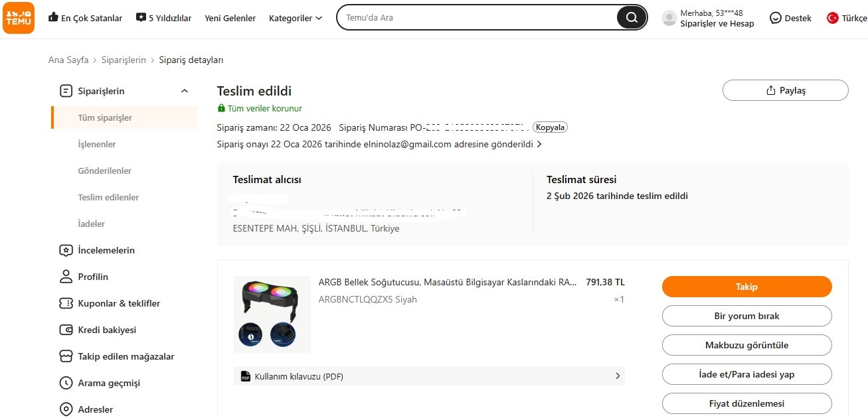This screenshot has height=418, width=868.
Task: Expand the Kullanım kılavuzu (PDF) row
Action: (x=429, y=376)
